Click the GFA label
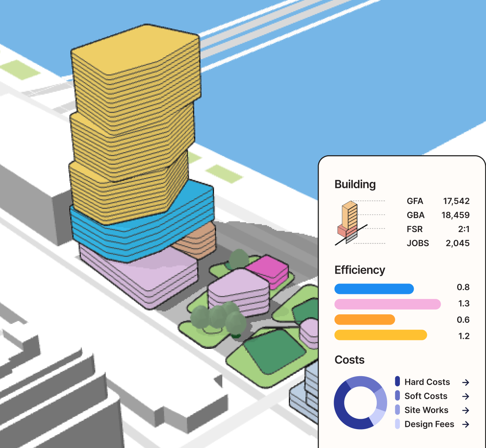 pyautogui.click(x=415, y=201)
